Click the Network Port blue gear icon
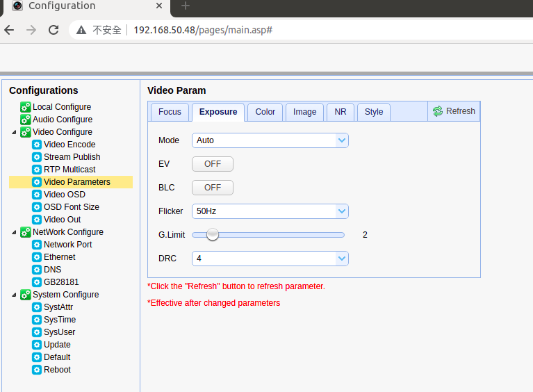Viewport: 533px width, 392px height. [x=37, y=245]
